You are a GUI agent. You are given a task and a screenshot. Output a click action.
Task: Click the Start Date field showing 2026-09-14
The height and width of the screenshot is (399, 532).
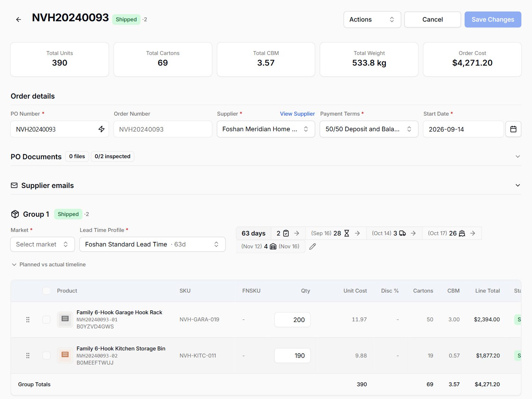point(463,129)
